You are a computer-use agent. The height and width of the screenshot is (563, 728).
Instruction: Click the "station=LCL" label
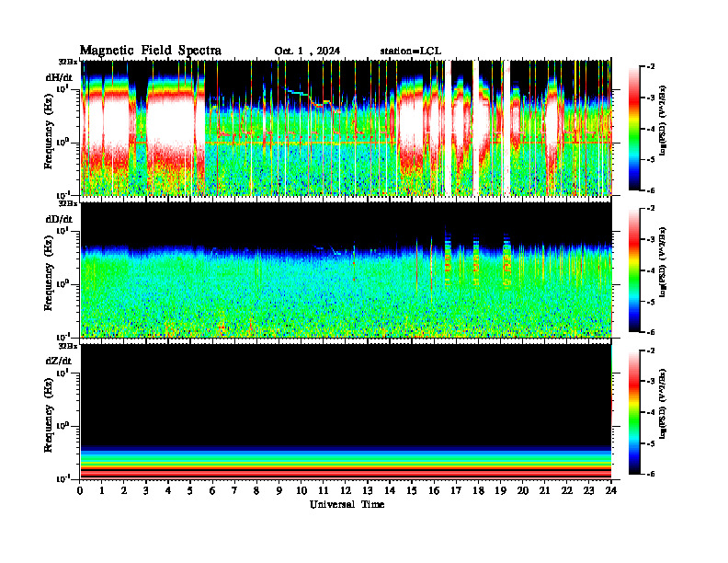411,52
